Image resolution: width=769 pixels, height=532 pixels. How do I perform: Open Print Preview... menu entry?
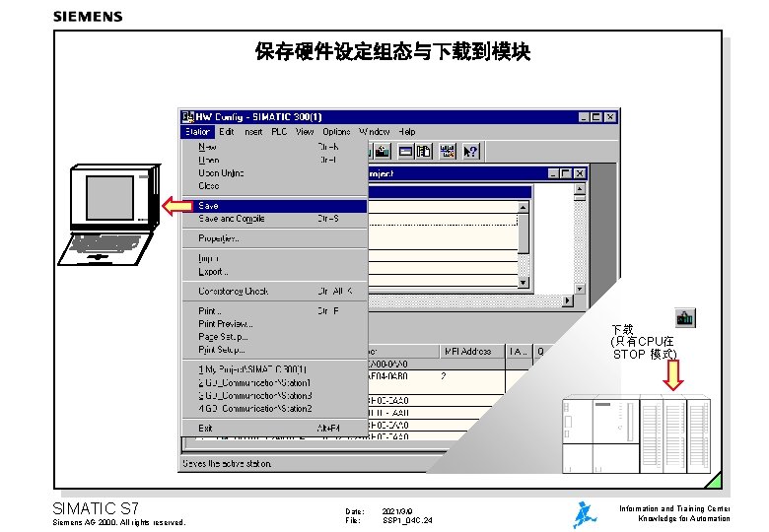coord(275,324)
